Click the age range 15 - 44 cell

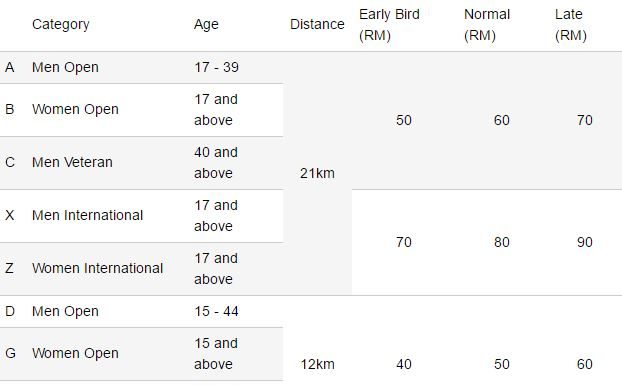[216, 312]
